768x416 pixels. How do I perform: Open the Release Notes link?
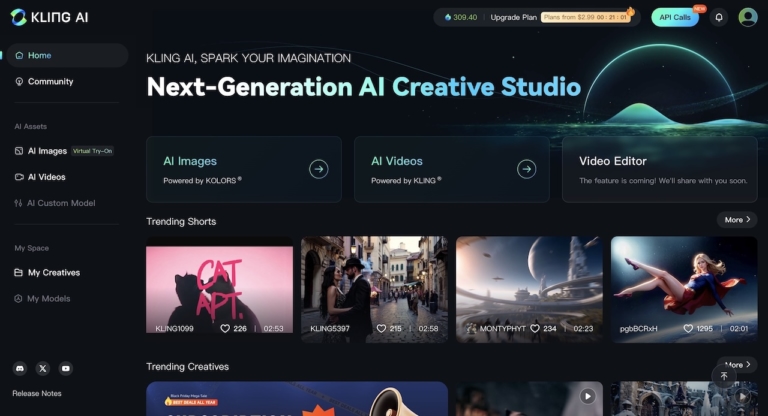tap(35, 393)
